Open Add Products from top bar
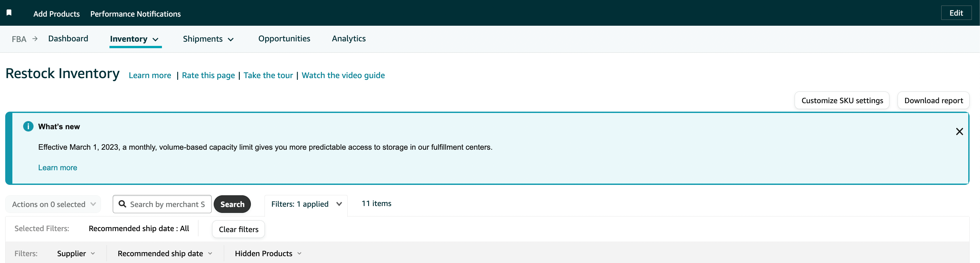 (x=57, y=14)
